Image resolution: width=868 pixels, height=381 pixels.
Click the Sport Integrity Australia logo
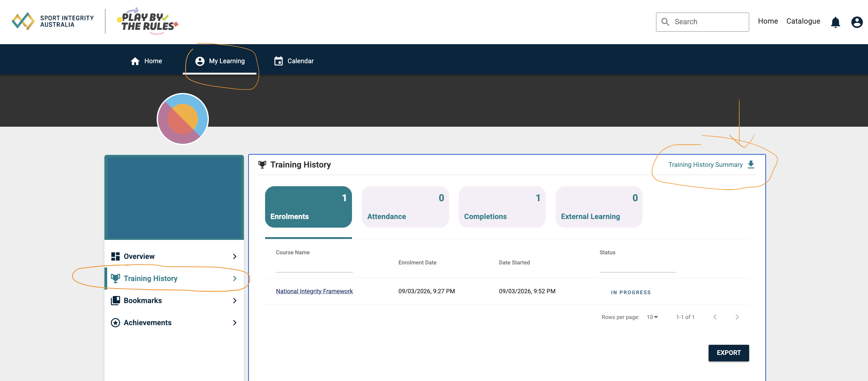point(53,21)
